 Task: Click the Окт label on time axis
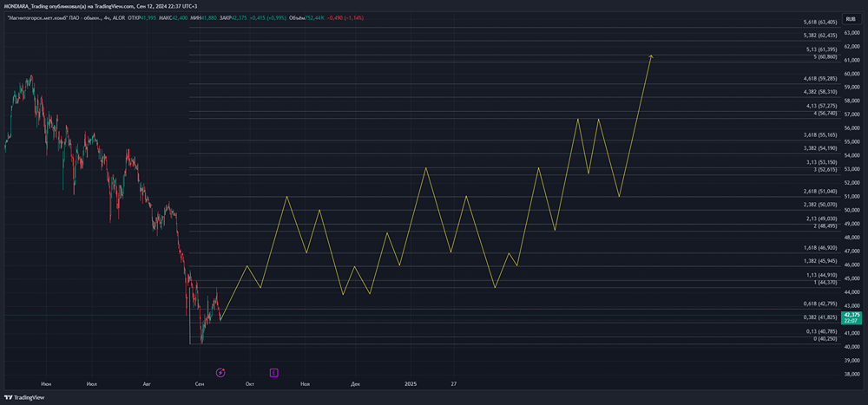pos(250,383)
